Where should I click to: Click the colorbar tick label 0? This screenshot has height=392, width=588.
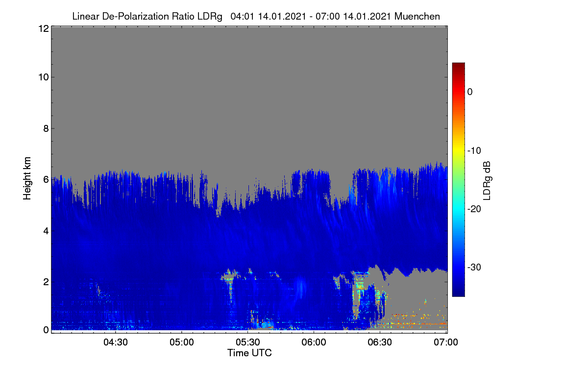coord(470,92)
